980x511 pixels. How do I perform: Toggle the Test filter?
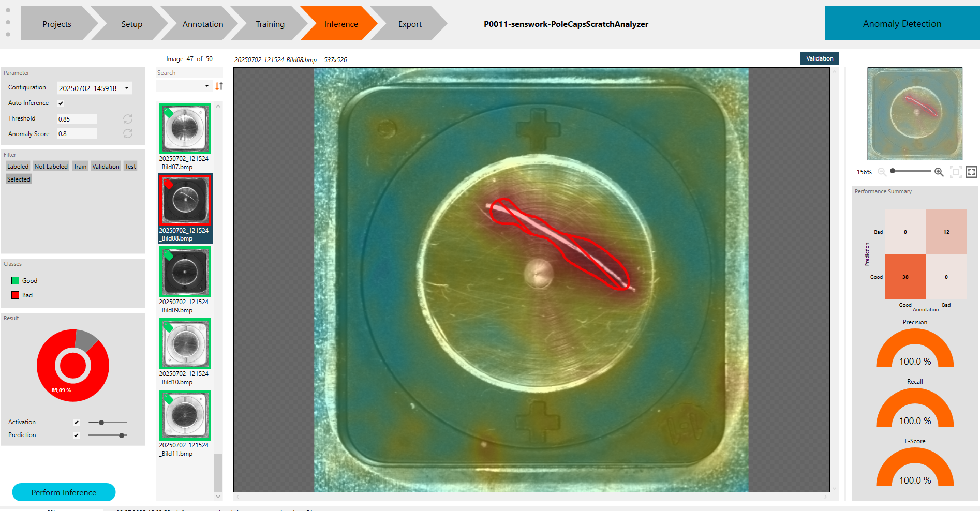(x=130, y=167)
